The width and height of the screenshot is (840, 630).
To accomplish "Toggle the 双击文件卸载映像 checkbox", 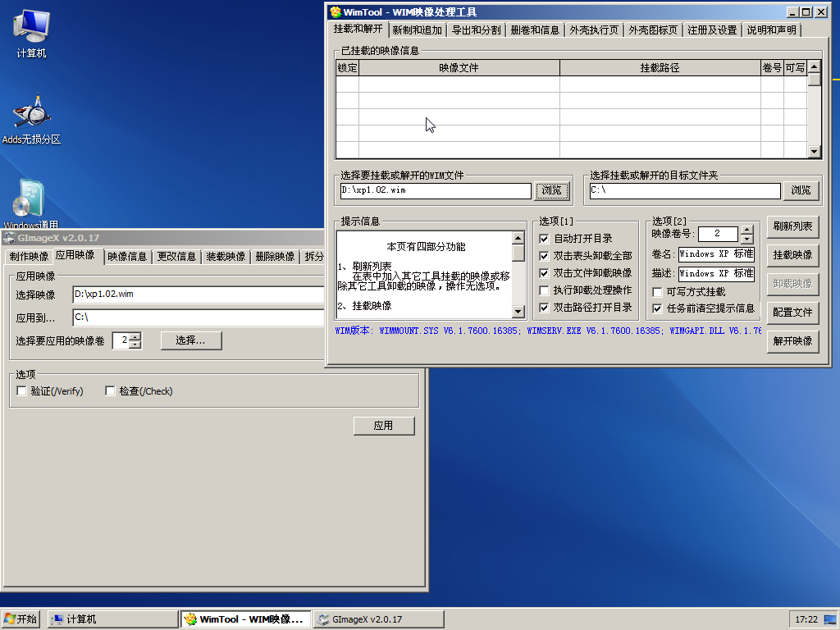I will [544, 273].
